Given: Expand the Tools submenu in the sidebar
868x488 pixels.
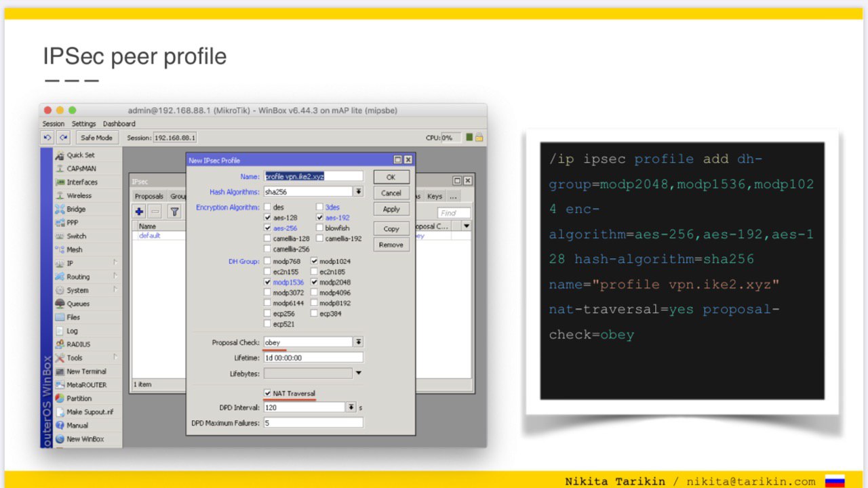Looking at the screenshot, I should (x=115, y=358).
